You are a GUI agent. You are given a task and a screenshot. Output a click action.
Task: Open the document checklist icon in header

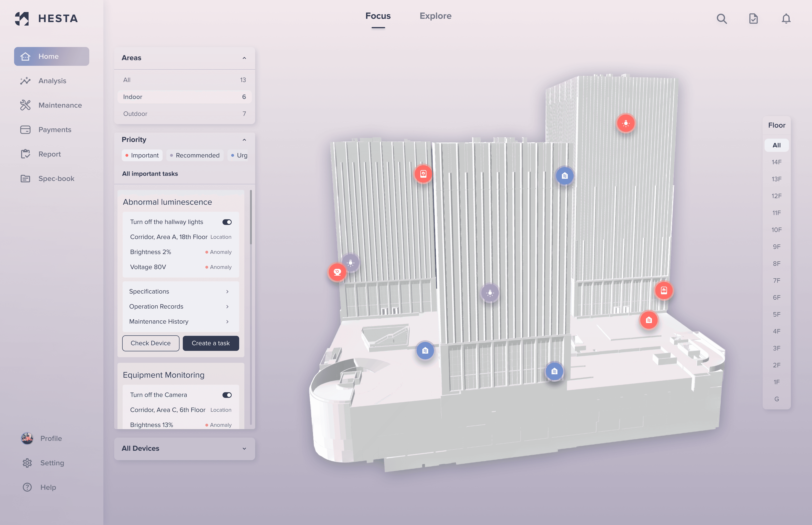[753, 18]
